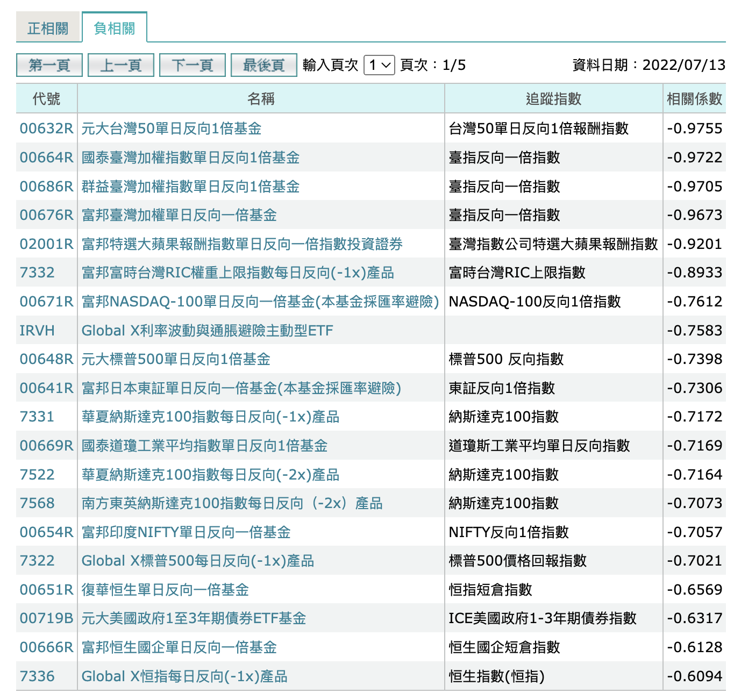Open ETF code link 00641R
Image resolution: width=741 pixels, height=700 pixels.
(46, 388)
